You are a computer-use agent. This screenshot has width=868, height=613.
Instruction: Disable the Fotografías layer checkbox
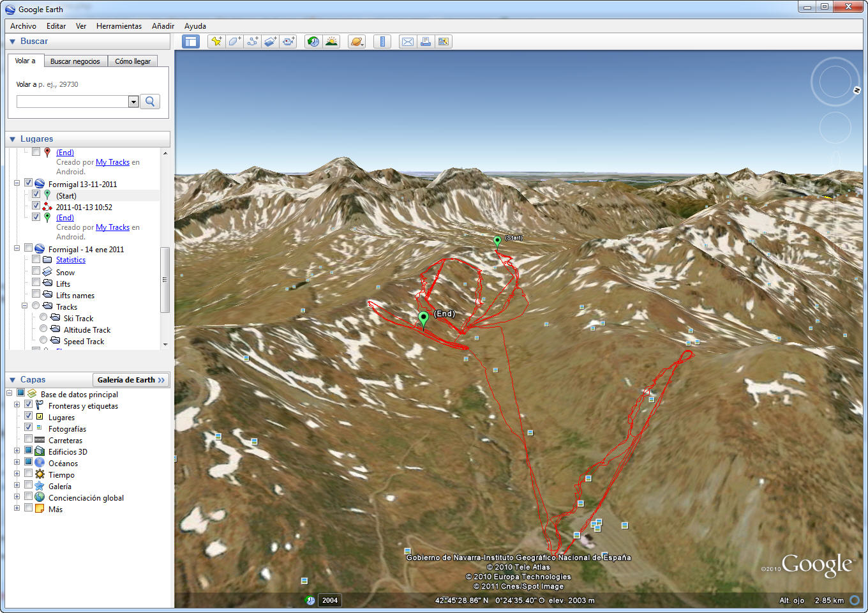point(28,427)
